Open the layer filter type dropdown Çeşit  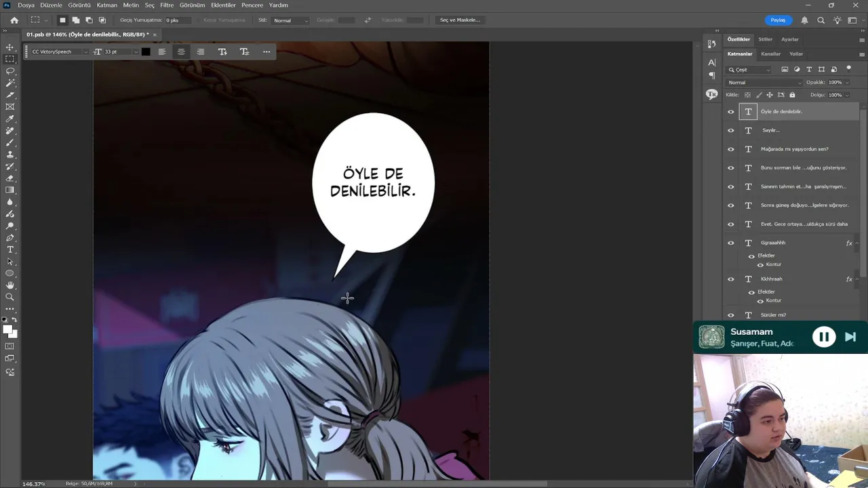click(749, 69)
